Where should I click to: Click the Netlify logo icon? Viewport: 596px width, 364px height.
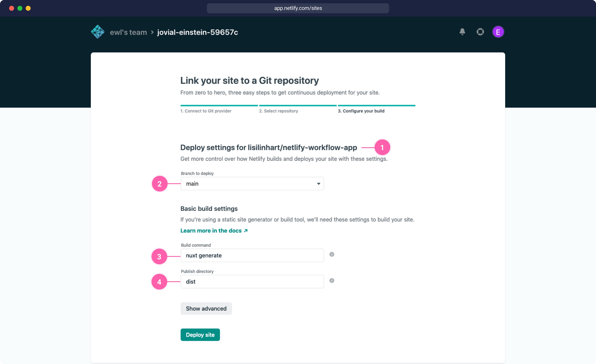pos(97,32)
